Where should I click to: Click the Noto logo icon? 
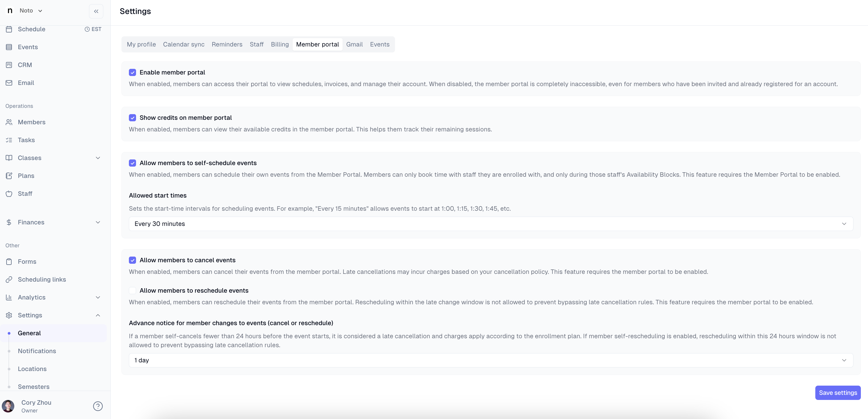(x=10, y=10)
